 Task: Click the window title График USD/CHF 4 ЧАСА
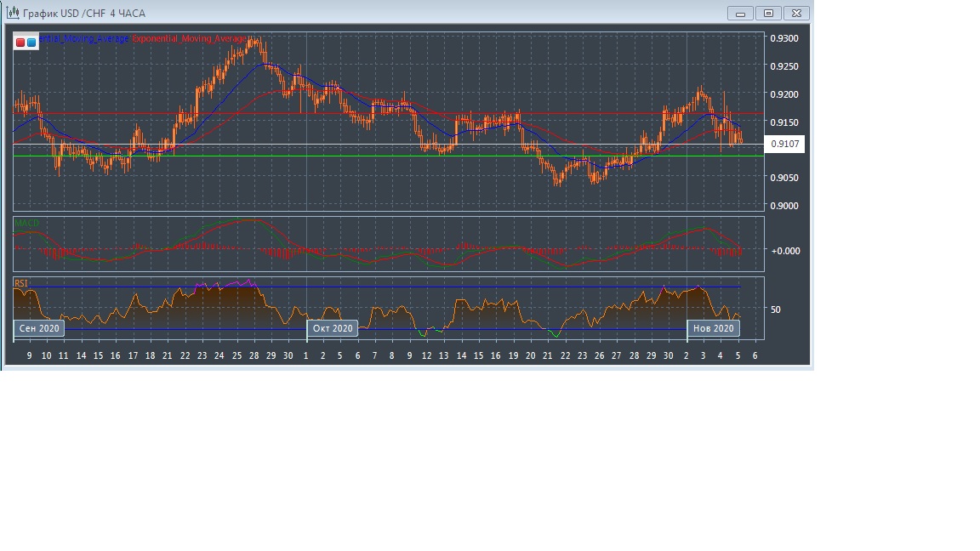click(x=84, y=14)
